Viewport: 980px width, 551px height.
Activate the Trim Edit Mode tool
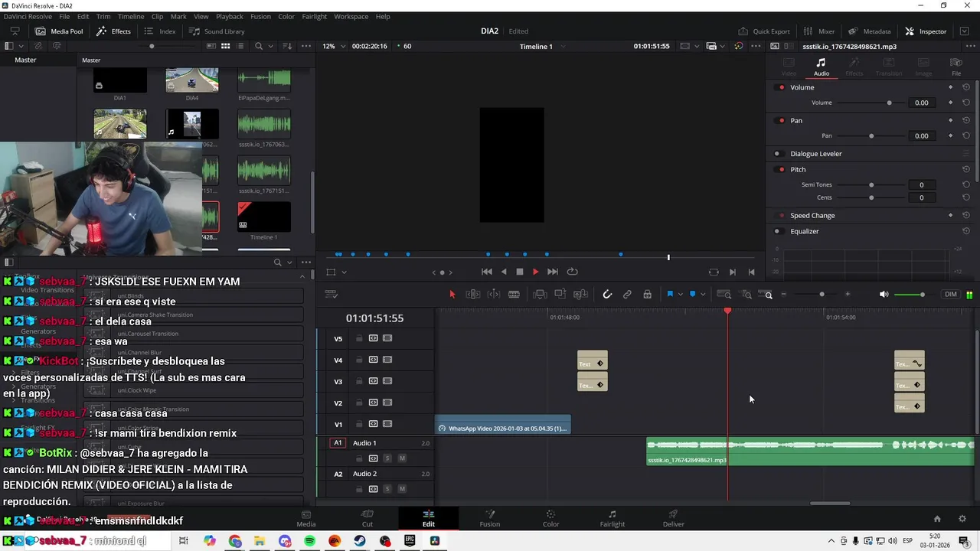coord(473,295)
